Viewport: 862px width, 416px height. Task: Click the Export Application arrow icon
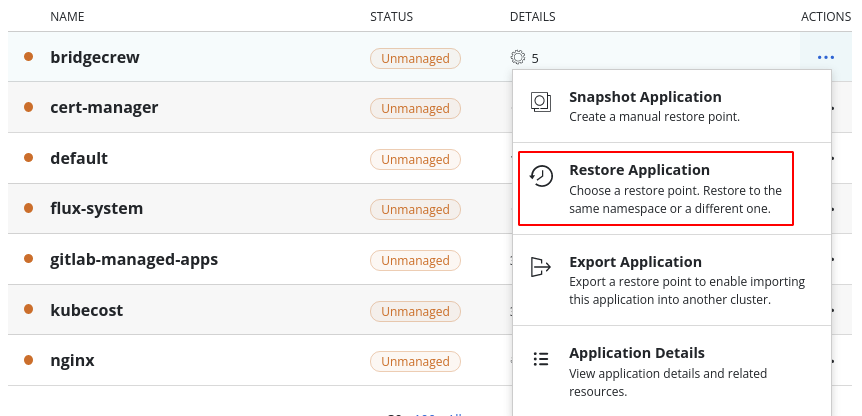coord(541,267)
